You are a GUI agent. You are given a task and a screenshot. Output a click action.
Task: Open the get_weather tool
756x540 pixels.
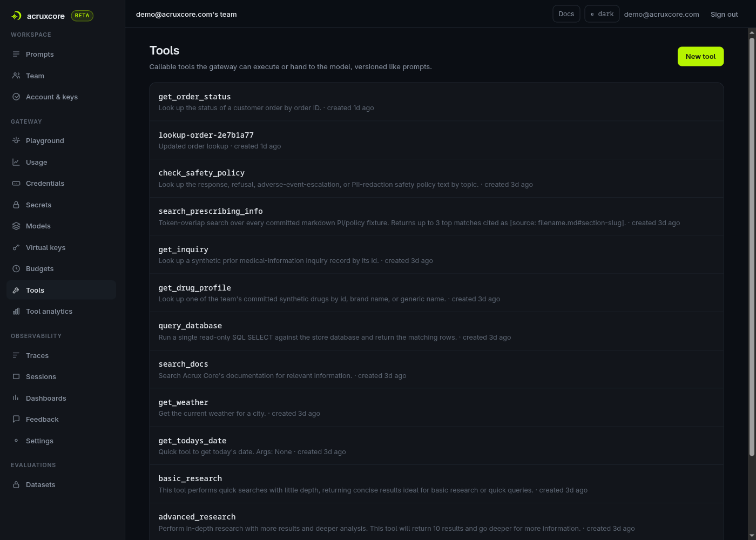pyautogui.click(x=436, y=408)
